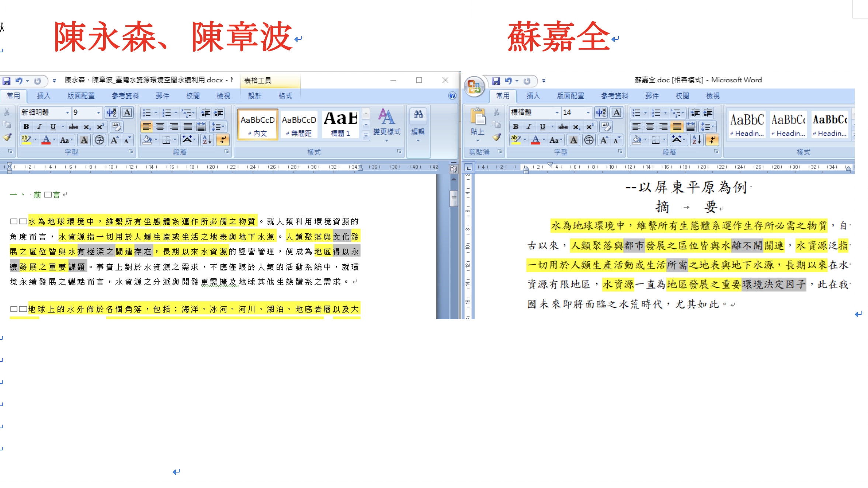Open 字型 dialog launcher in left window

point(131,151)
